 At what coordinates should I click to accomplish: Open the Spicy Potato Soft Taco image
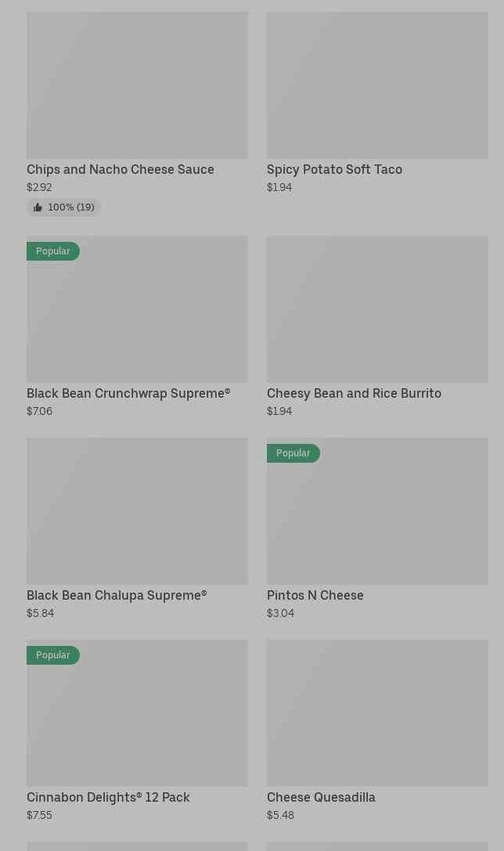pos(377,85)
